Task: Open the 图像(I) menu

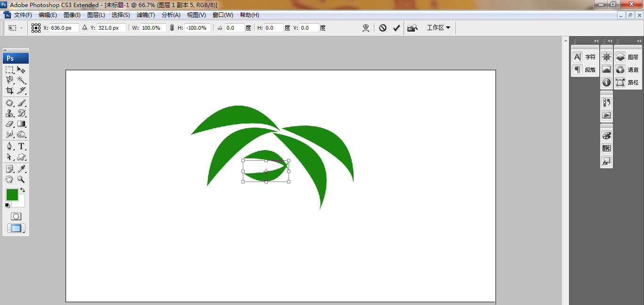Action: (x=72, y=15)
